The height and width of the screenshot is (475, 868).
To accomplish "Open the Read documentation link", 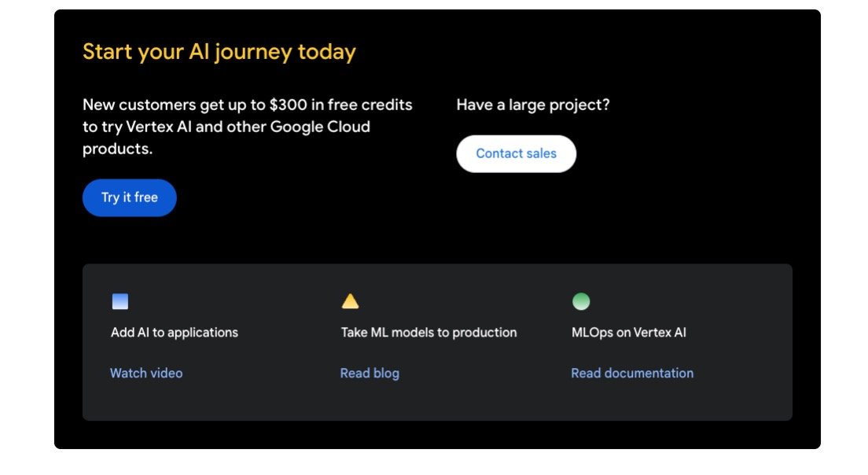I will point(632,373).
